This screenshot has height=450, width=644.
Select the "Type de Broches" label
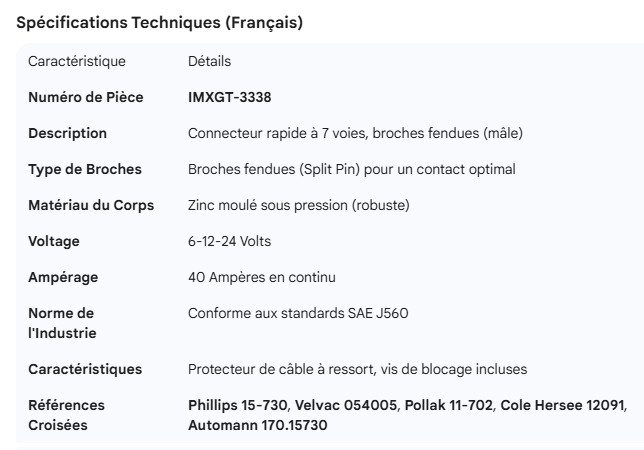point(84,169)
